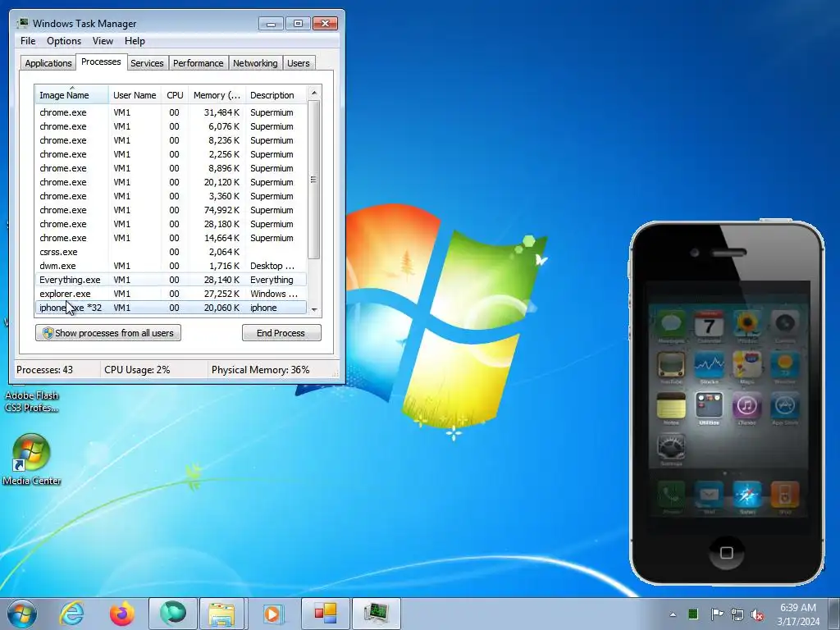Image resolution: width=840 pixels, height=630 pixels.
Task: Sort processes by CPU column header
Action: pyautogui.click(x=175, y=95)
